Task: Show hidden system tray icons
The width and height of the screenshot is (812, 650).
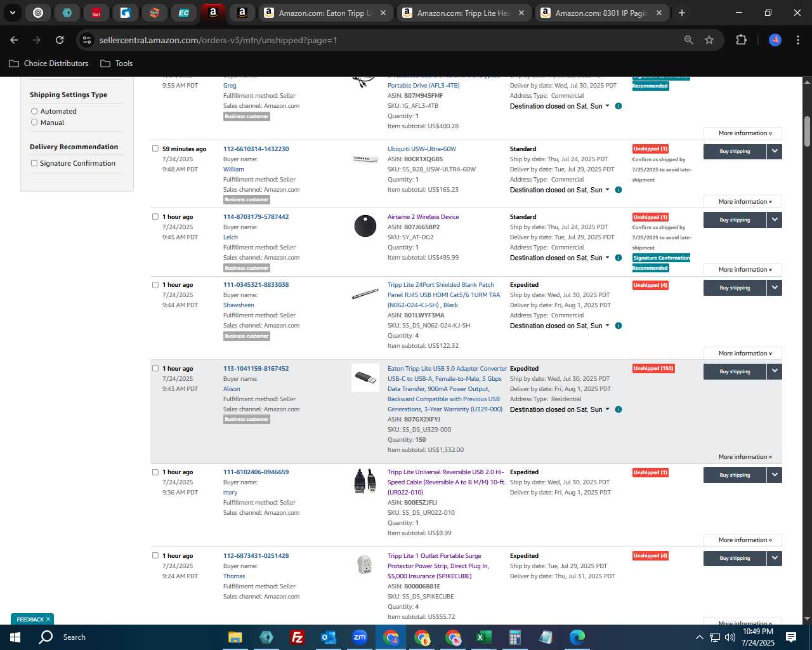Action: tap(699, 637)
